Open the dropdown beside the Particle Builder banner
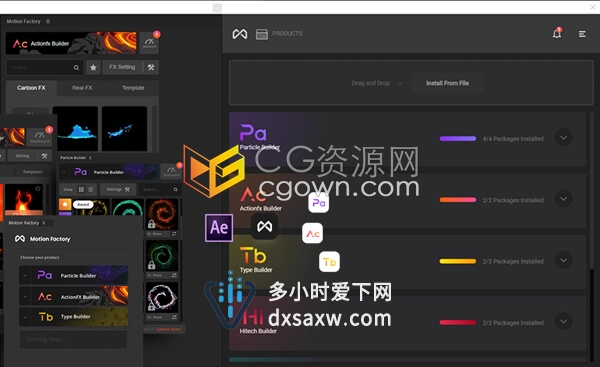 (x=64, y=172)
